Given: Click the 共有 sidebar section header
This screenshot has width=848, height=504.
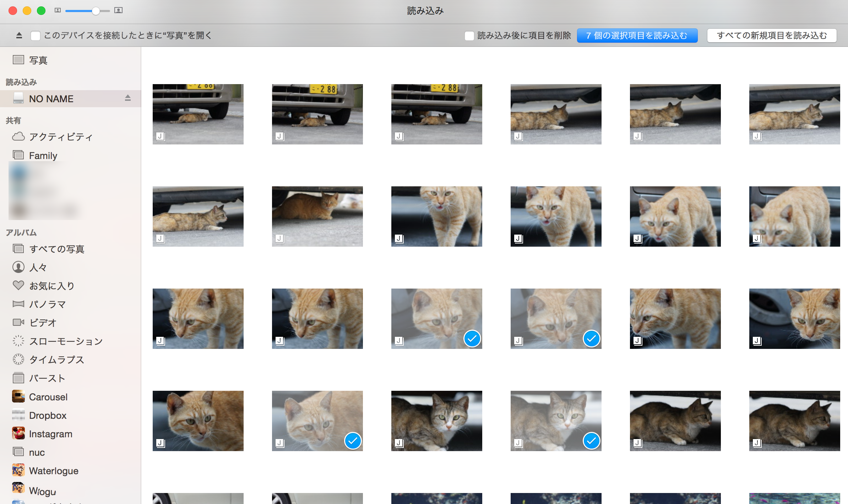Looking at the screenshot, I should (13, 120).
